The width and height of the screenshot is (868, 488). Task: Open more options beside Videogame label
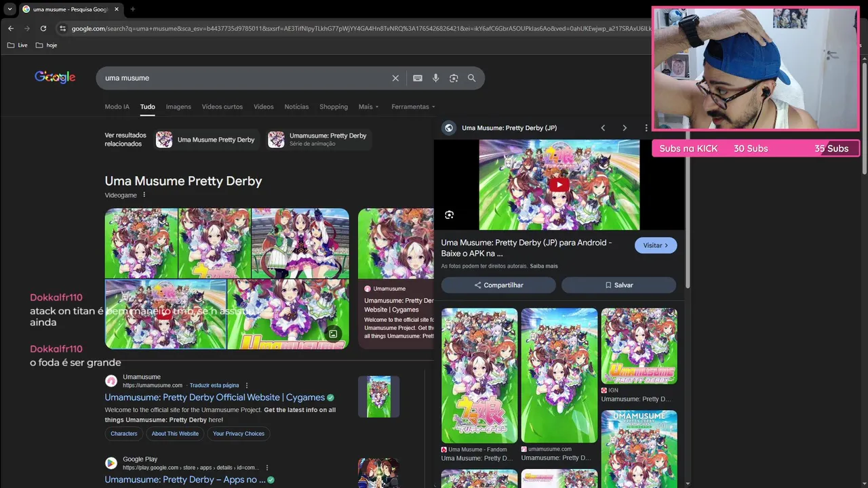coord(144,195)
